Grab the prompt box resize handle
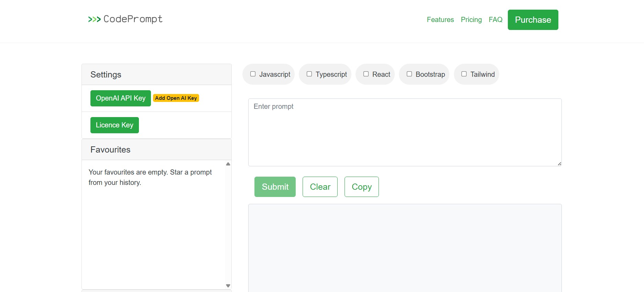Image resolution: width=644 pixels, height=292 pixels. (559, 164)
